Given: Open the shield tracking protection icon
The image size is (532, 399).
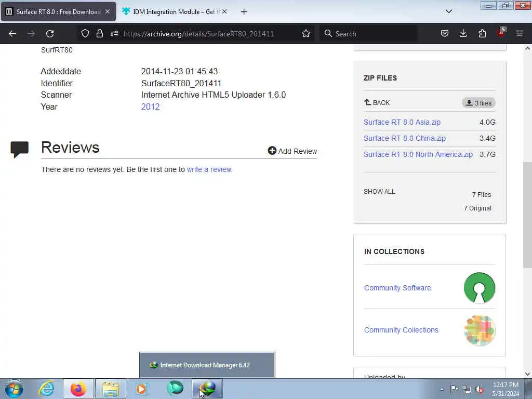Looking at the screenshot, I should (85, 33).
